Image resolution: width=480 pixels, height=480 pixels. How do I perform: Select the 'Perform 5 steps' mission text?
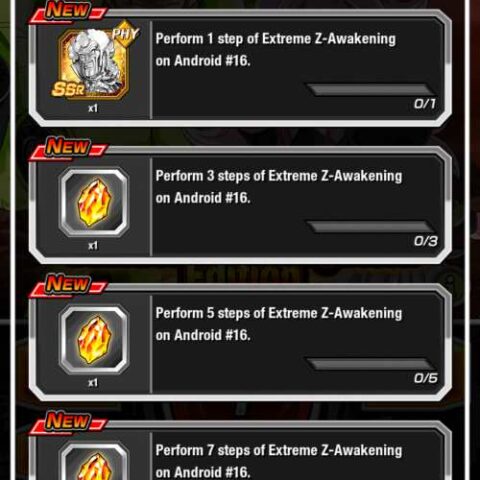coord(279,324)
